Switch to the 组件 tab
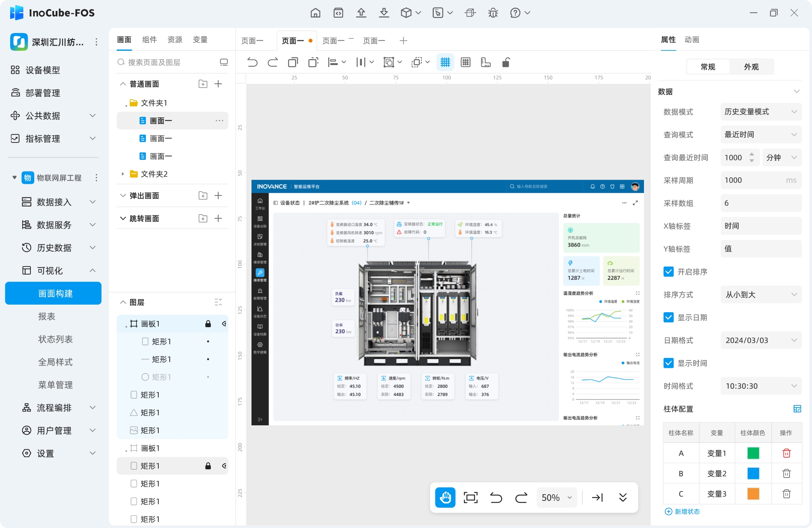812x528 pixels. 149,39
